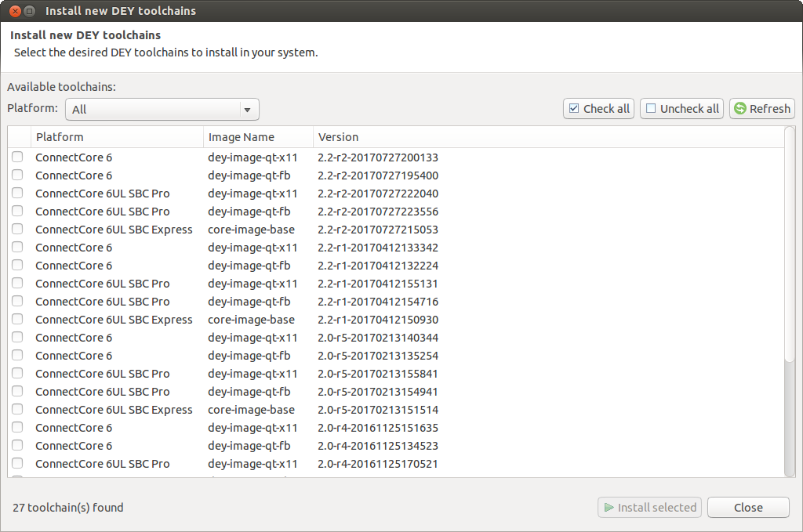
Task: Enable checkbox for version 2.0-r5-20170213140344
Action: tap(17, 338)
